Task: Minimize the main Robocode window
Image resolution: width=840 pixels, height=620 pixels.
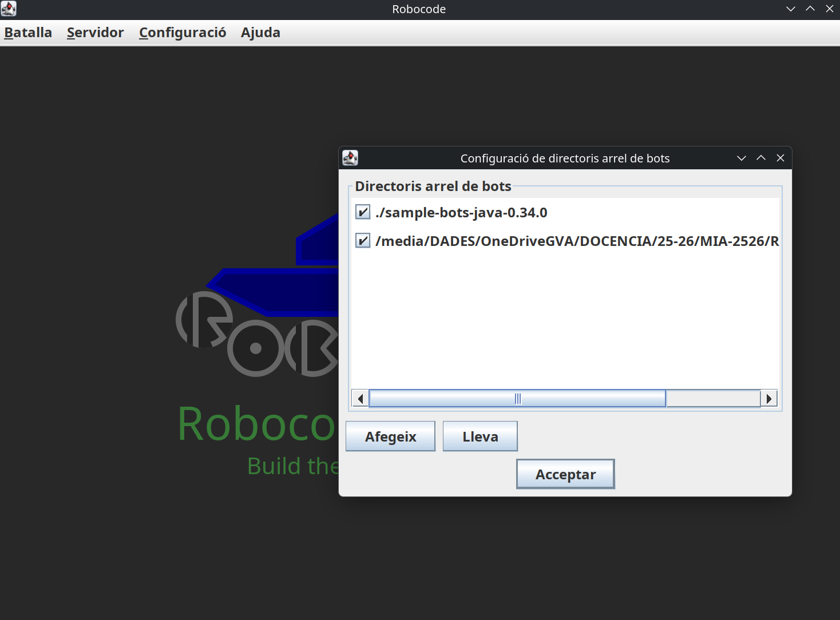Action: (x=791, y=9)
